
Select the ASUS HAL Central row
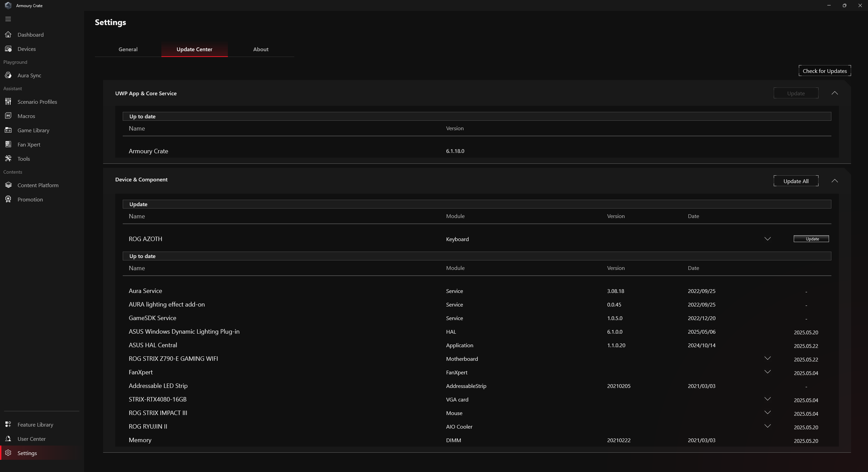coord(477,345)
